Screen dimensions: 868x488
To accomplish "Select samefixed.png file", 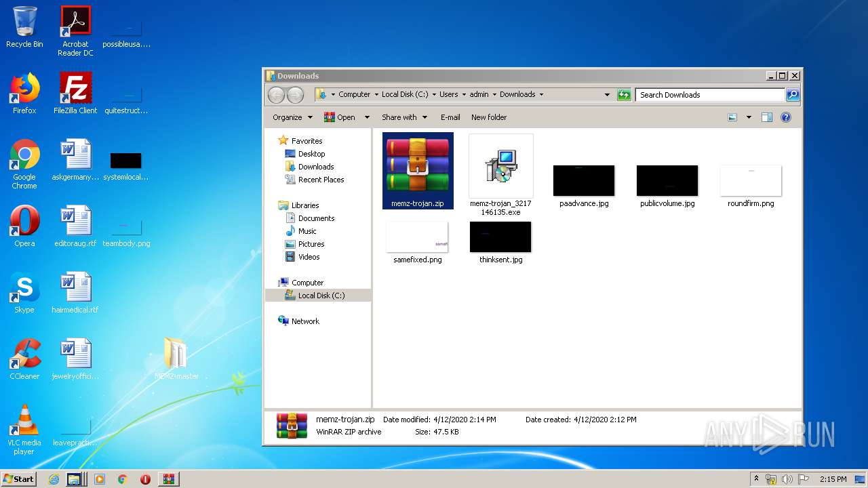I will point(418,243).
